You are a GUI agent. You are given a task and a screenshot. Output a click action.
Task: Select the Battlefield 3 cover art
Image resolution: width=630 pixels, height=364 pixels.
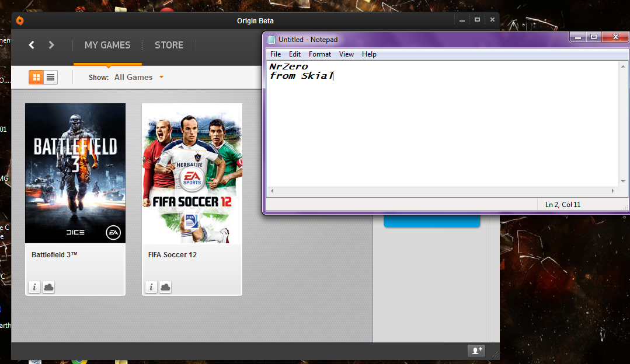75,173
